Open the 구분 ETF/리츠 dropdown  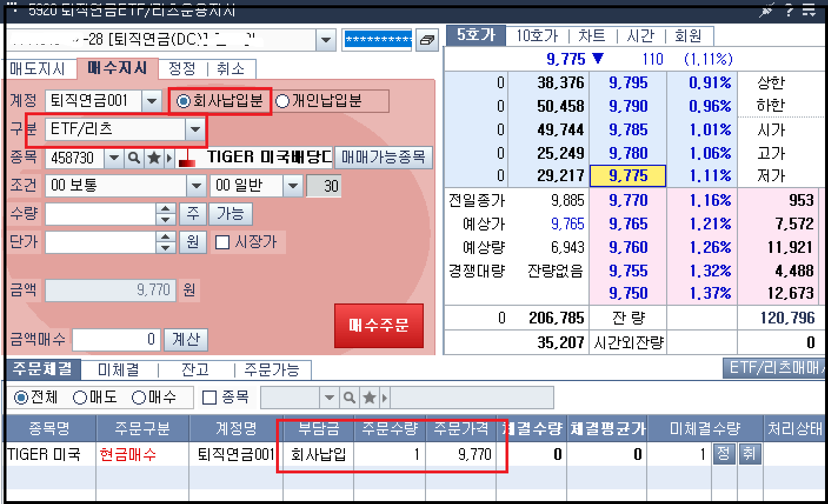195,129
